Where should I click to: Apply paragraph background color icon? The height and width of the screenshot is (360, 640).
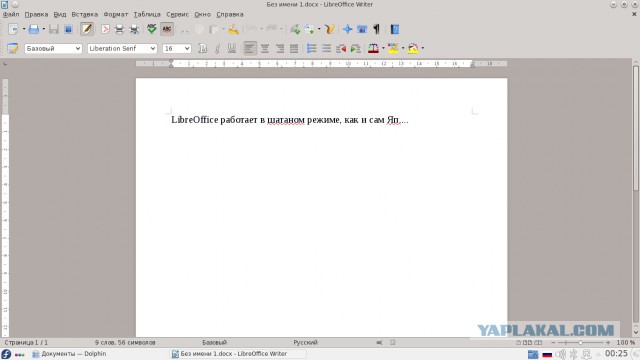[x=413, y=48]
